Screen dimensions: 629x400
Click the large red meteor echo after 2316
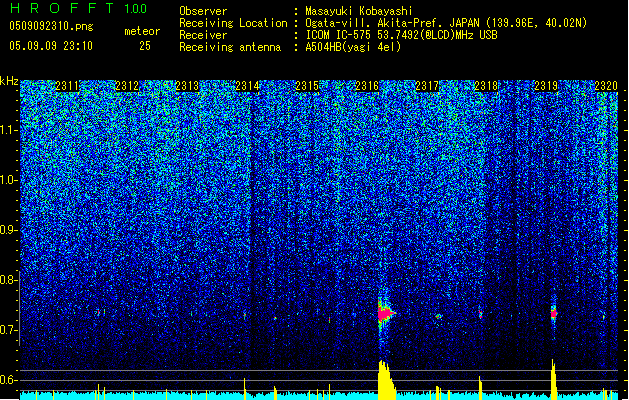(x=385, y=313)
